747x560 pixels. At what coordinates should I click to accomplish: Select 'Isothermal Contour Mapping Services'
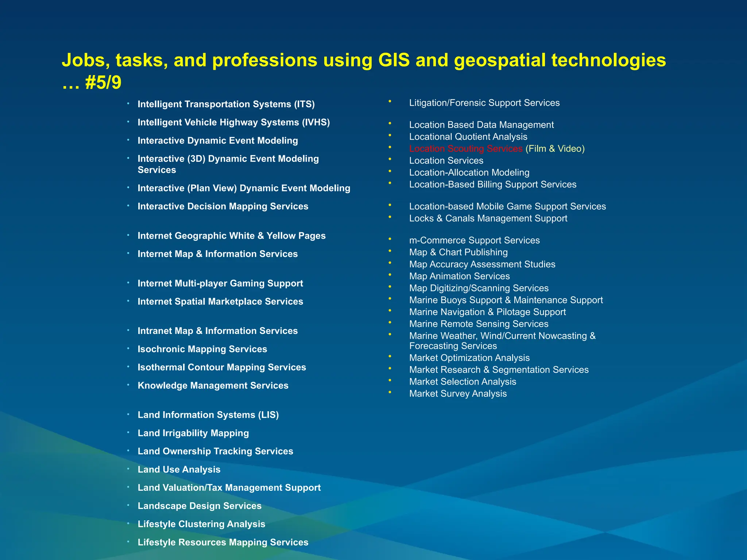tap(222, 367)
